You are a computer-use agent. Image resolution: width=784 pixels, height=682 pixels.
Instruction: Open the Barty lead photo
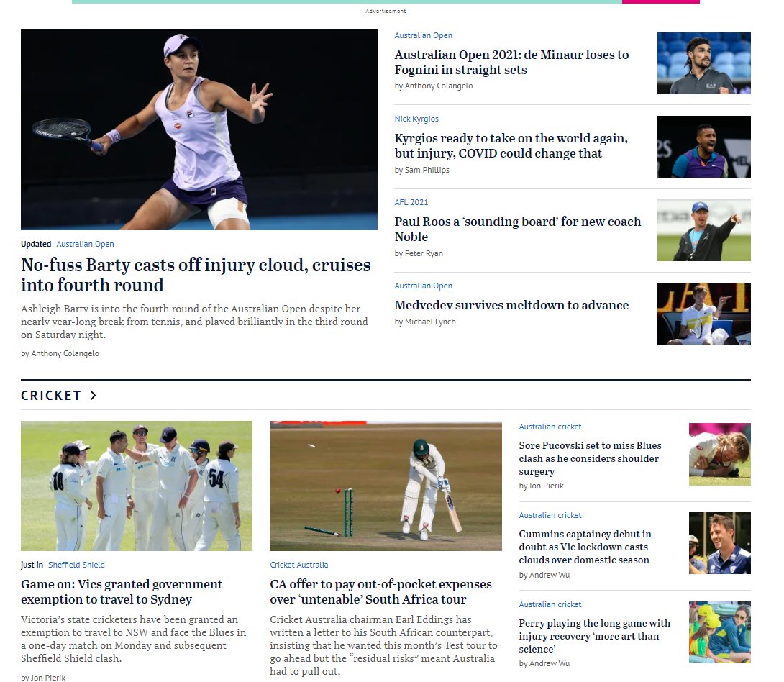point(199,129)
